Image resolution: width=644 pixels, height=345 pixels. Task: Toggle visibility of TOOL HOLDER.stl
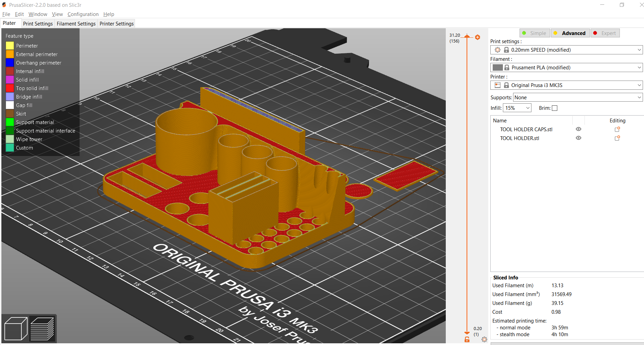pyautogui.click(x=578, y=138)
